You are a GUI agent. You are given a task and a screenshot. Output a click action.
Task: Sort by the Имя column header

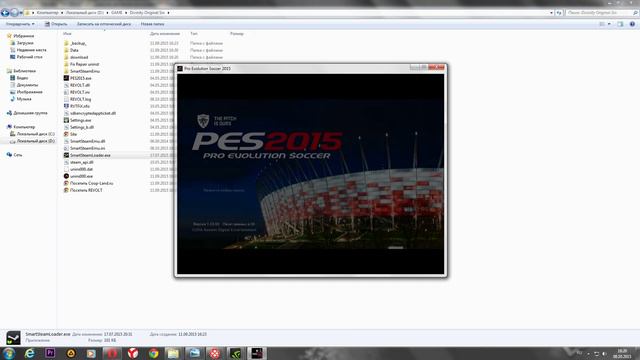[x=67, y=34]
